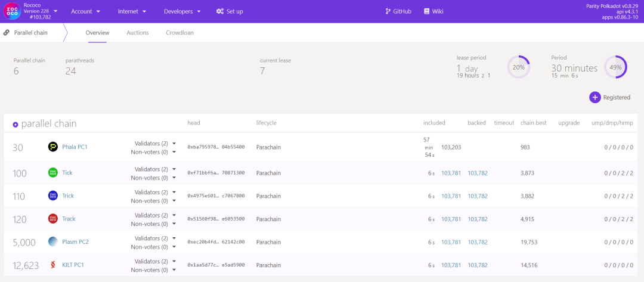The height and width of the screenshot is (282, 644).
Task: Expand Validators (2) for KILT PC1
Action: click(x=155, y=261)
